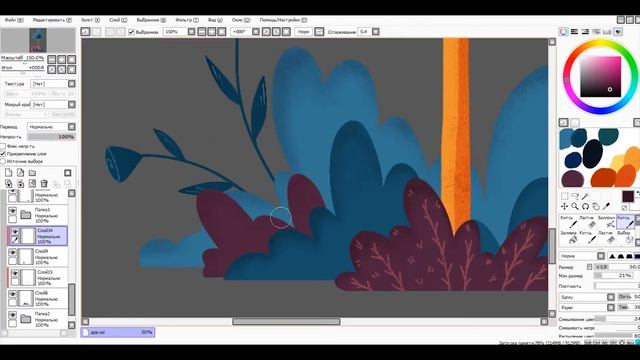The width and height of the screenshot is (640, 360).
Task: Click the foreground color swatch
Action: 627,196
